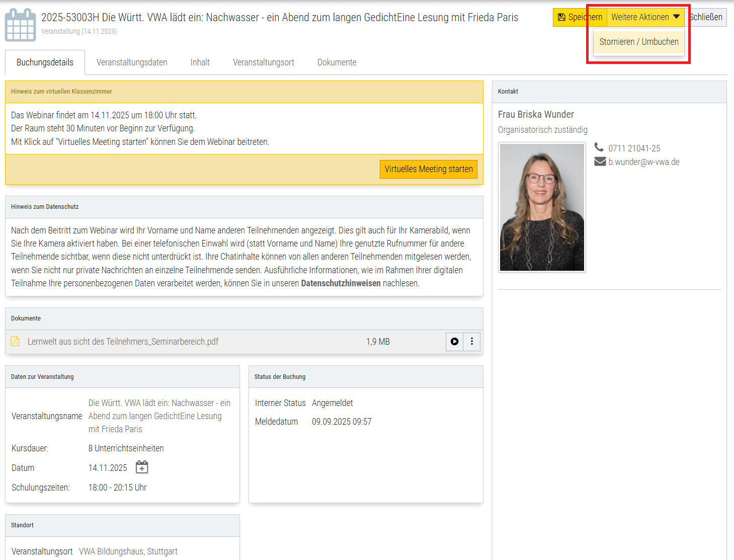734x560 pixels.
Task: Open the three-dot menu for the PDF
Action: (x=471, y=342)
